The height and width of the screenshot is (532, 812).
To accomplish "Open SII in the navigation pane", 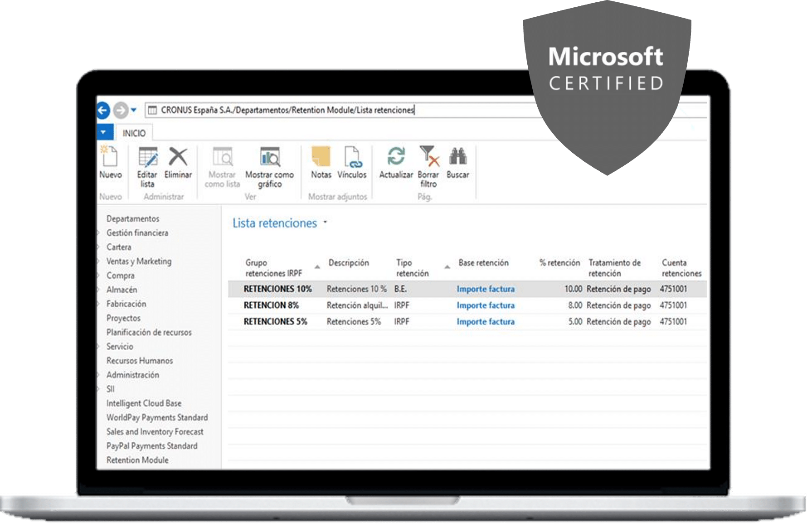I will pyautogui.click(x=110, y=389).
